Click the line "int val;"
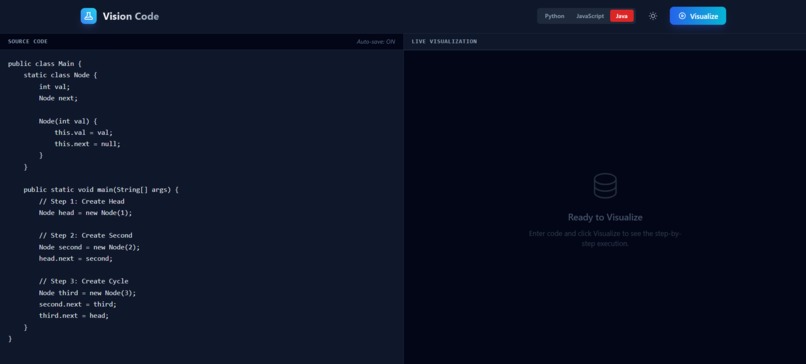806x364 pixels. pyautogui.click(x=54, y=86)
